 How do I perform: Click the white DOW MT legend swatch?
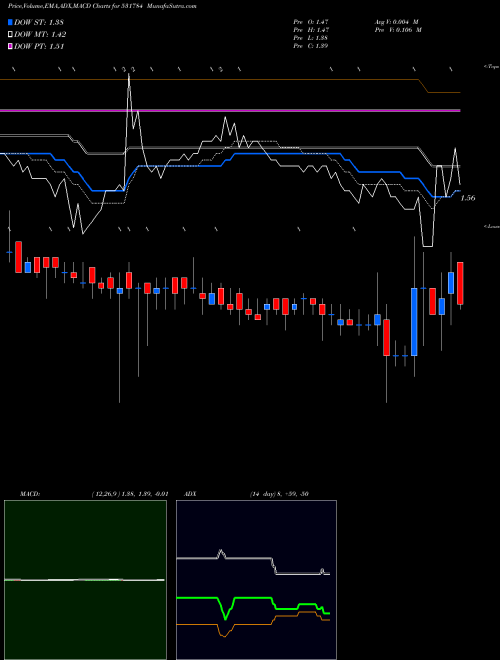coord(11,35)
